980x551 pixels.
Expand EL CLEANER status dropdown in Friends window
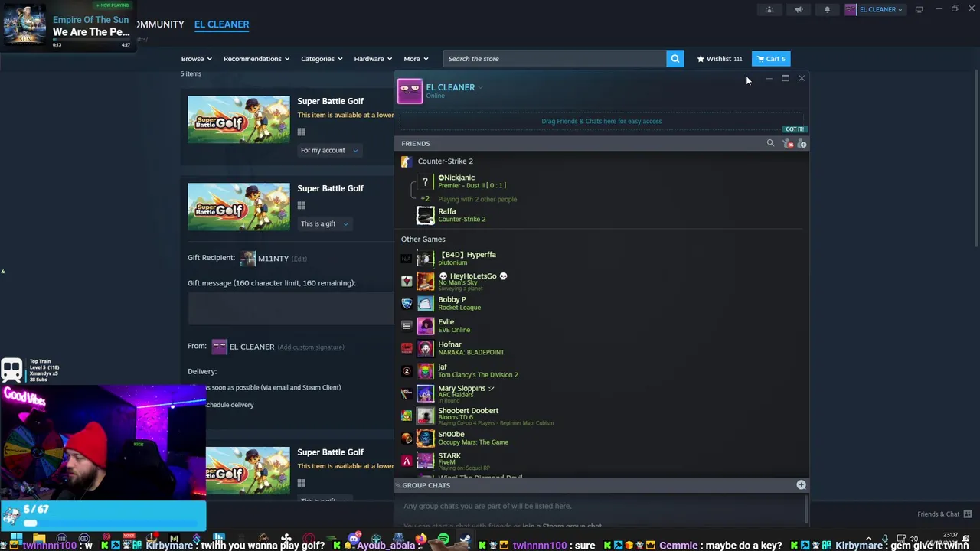click(480, 87)
